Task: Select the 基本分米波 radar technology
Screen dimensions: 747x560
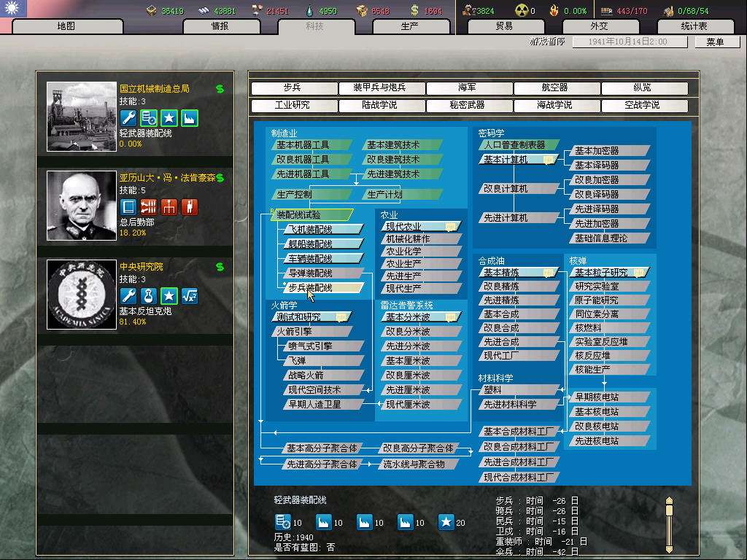Action: click(421, 316)
